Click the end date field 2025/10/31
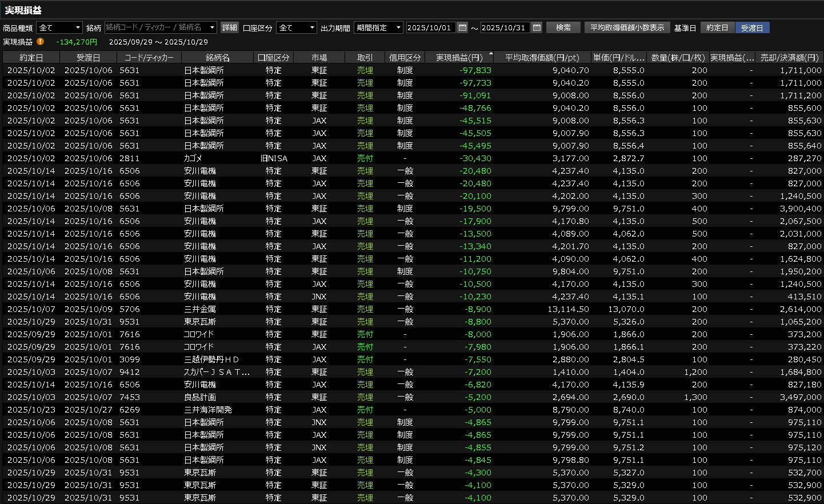Image resolution: width=824 pixels, height=504 pixels. point(505,27)
